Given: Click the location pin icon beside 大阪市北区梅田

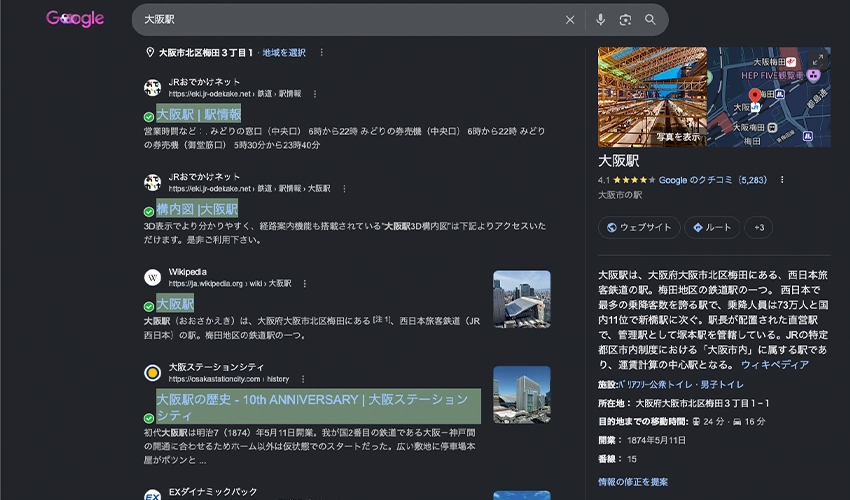Looking at the screenshot, I should pos(150,53).
